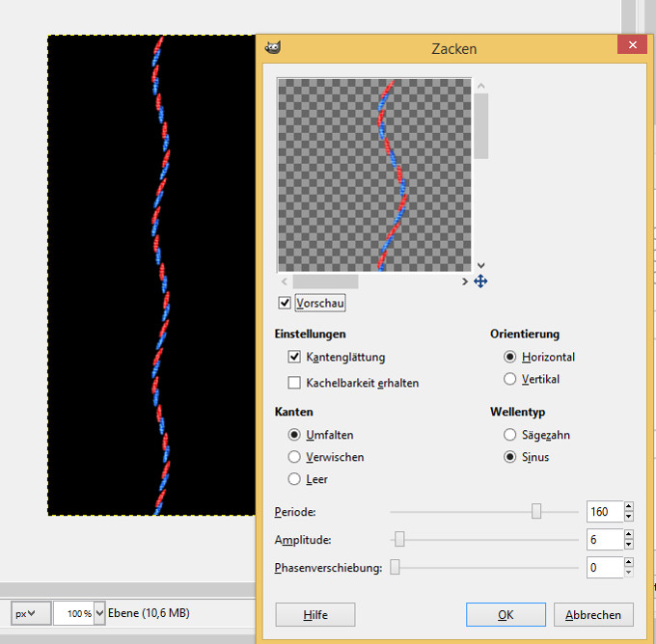Click the preview horizontal scrollbar thumb
Viewport: 656px width, 644px height.
coord(325,282)
